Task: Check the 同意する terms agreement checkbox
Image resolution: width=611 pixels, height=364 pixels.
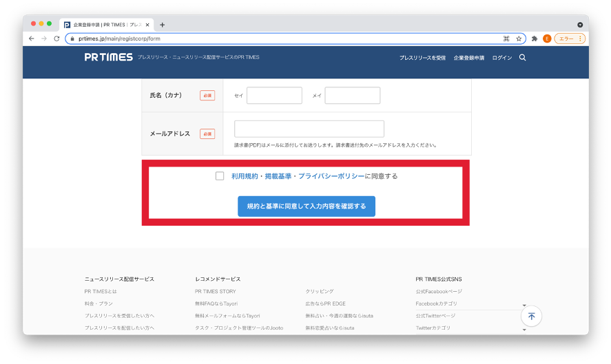Action: (x=220, y=176)
